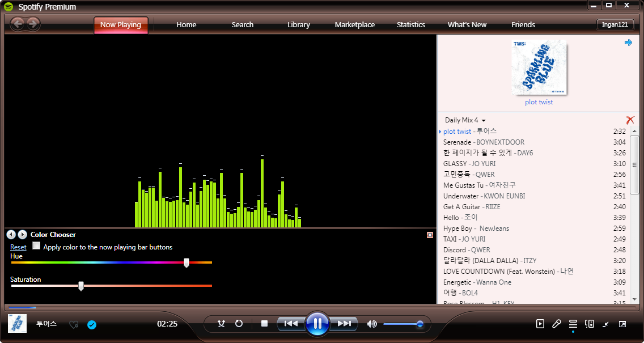This screenshot has height=343, width=644.
Task: Select the track Hello - 조이
Action: tap(535, 217)
